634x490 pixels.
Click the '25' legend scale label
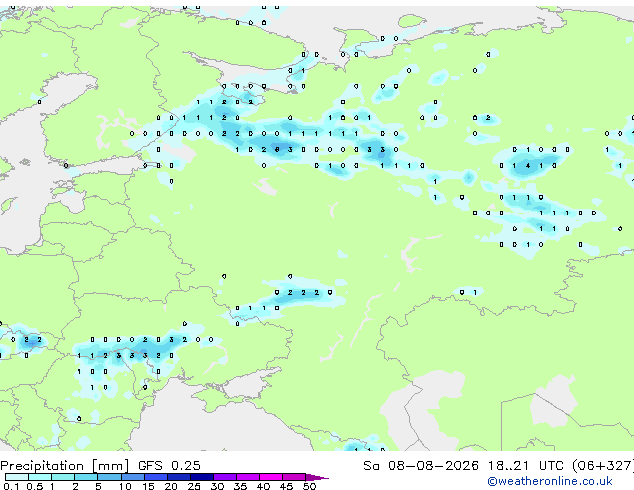click(194, 486)
